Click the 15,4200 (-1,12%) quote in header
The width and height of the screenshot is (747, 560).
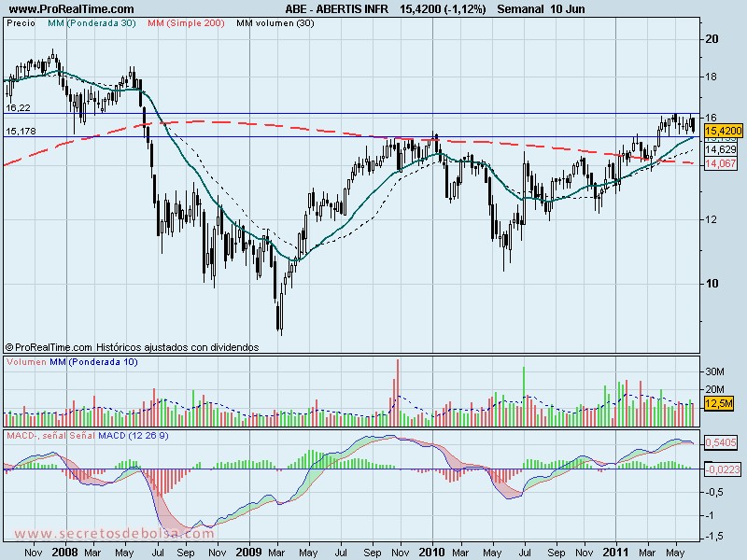(443, 8)
